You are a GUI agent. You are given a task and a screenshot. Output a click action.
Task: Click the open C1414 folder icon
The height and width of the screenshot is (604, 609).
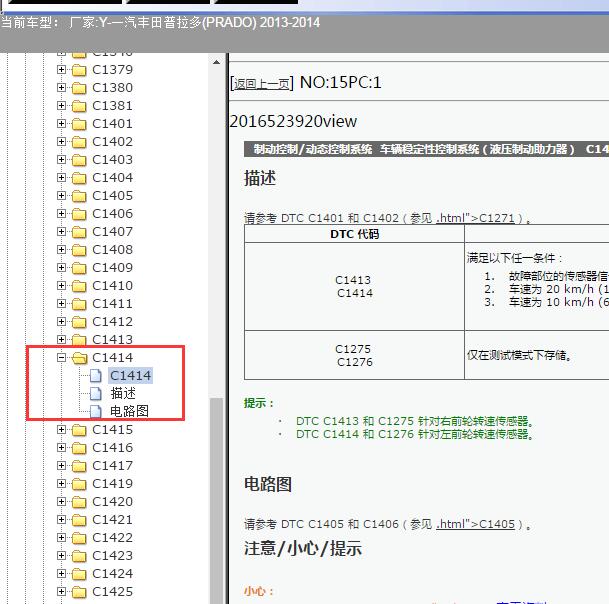[80, 358]
